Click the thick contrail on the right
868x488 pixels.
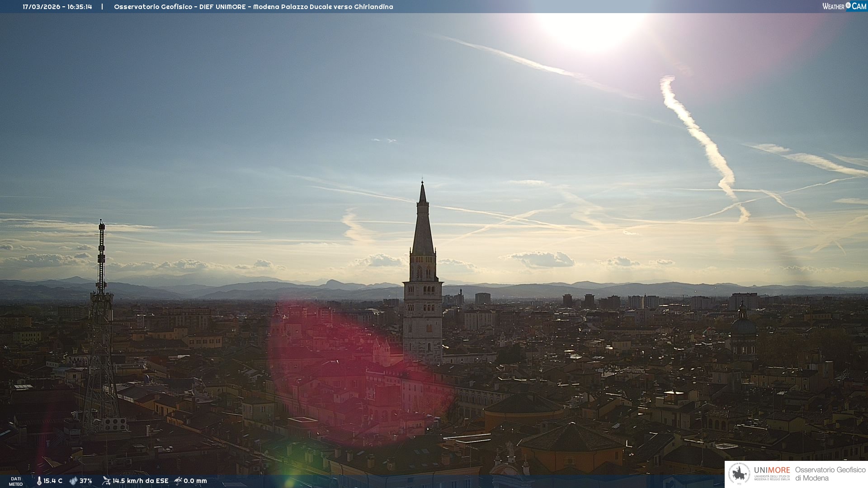click(x=698, y=136)
